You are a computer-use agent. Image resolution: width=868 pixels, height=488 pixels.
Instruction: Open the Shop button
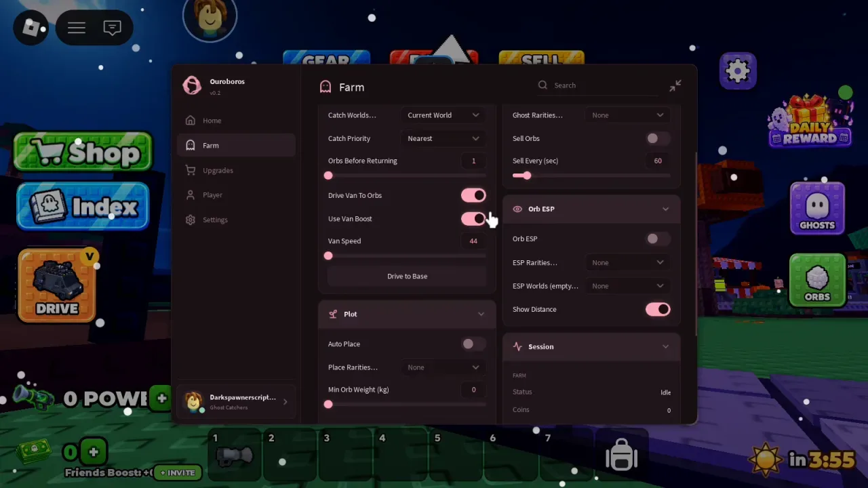pos(83,152)
